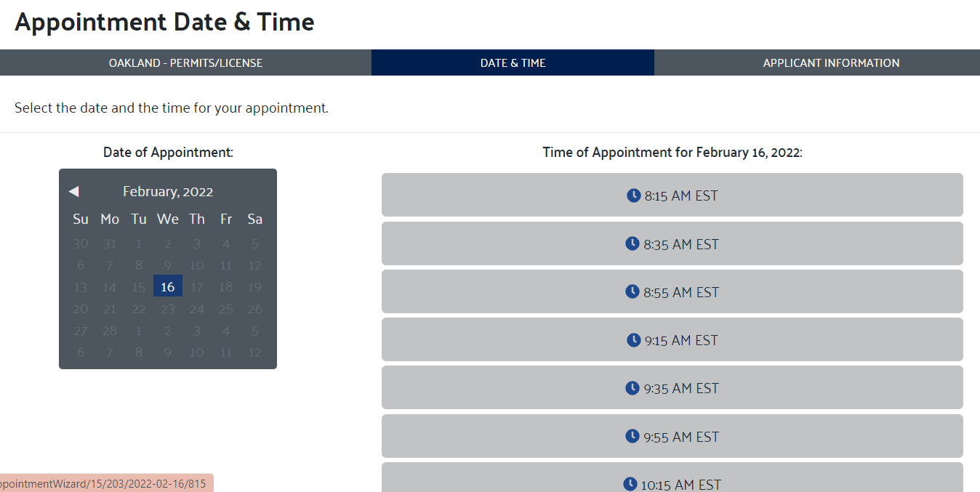980x492 pixels.
Task: Click the clock icon beside 9:15 AM EST
Action: coord(634,340)
